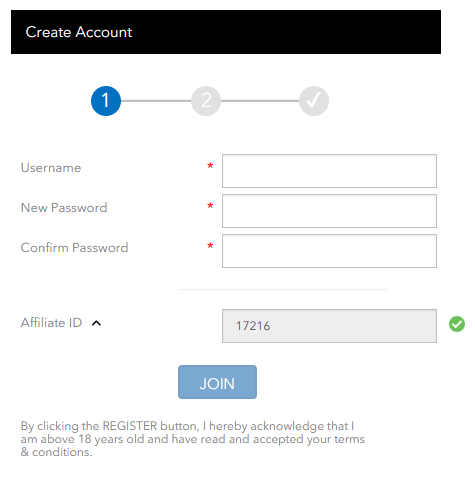Click the grey step 2 circle

coord(206,101)
